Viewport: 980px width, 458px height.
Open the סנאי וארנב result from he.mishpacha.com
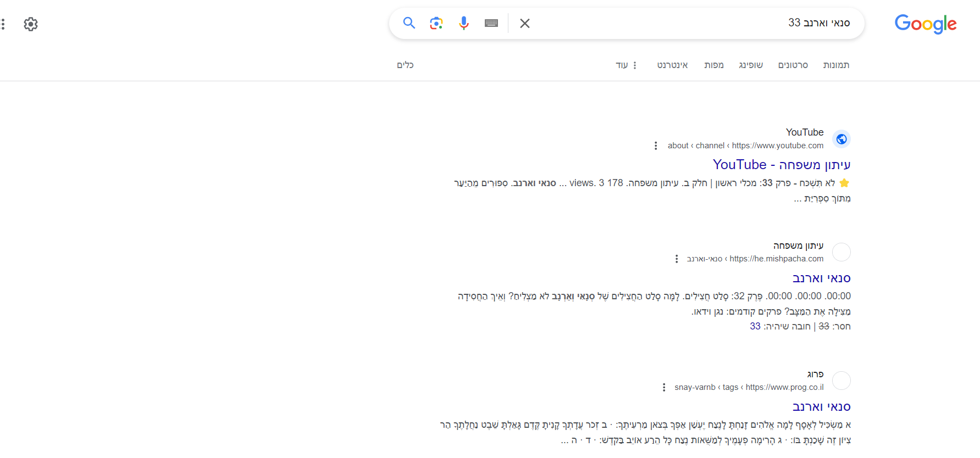pyautogui.click(x=821, y=278)
